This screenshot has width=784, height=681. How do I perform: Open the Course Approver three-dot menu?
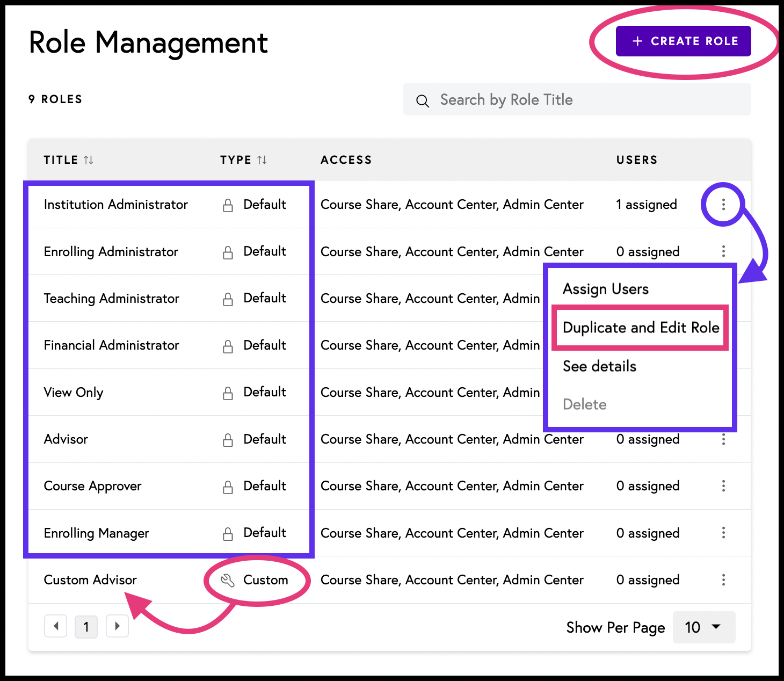[723, 486]
